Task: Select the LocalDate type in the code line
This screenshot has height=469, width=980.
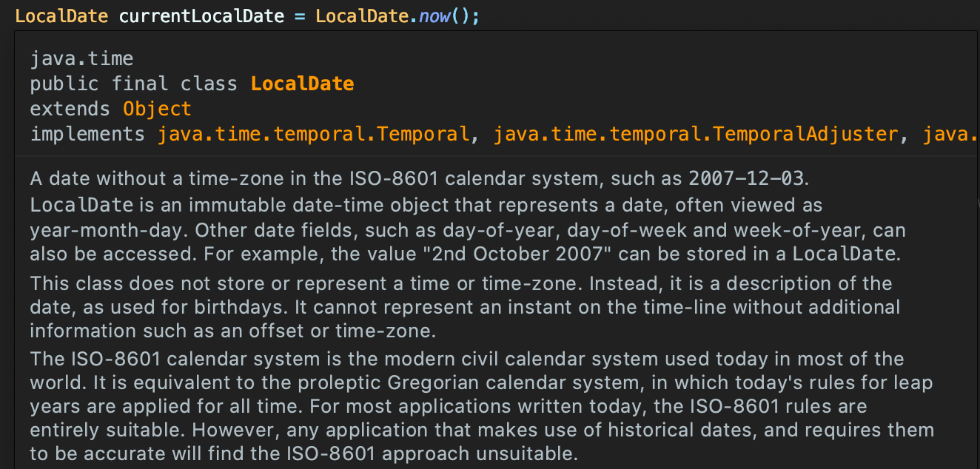Action: coord(61,15)
